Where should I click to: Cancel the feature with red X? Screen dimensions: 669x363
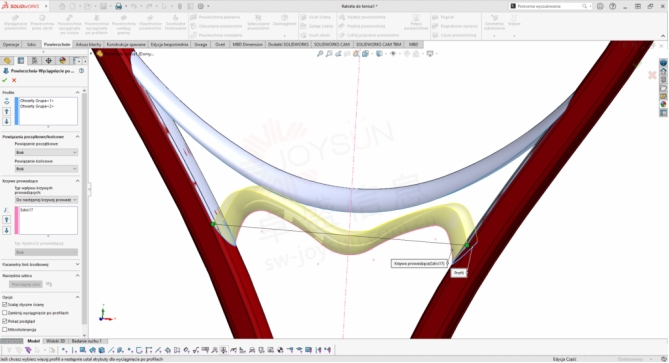click(14, 80)
